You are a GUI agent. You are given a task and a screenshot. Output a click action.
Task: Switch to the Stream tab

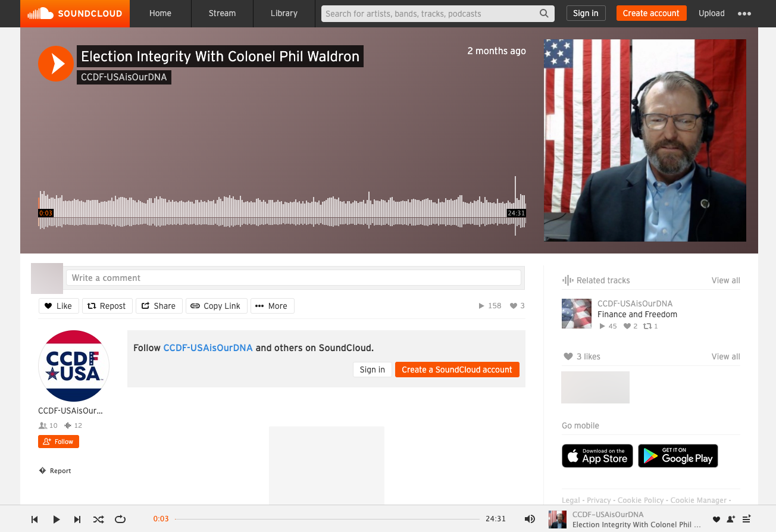[221, 12]
